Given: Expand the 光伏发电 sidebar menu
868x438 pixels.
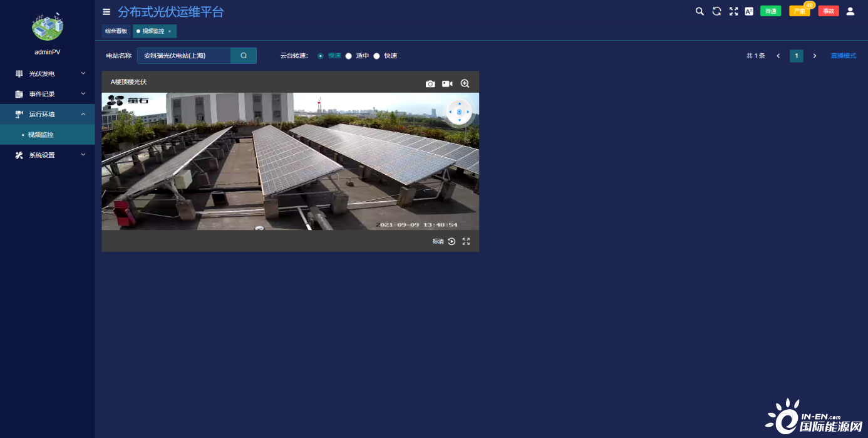Looking at the screenshot, I should click(x=48, y=74).
